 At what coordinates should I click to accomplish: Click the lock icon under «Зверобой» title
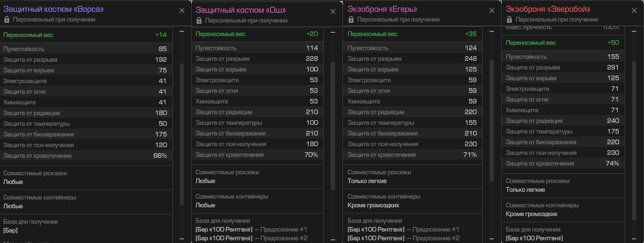click(509, 19)
